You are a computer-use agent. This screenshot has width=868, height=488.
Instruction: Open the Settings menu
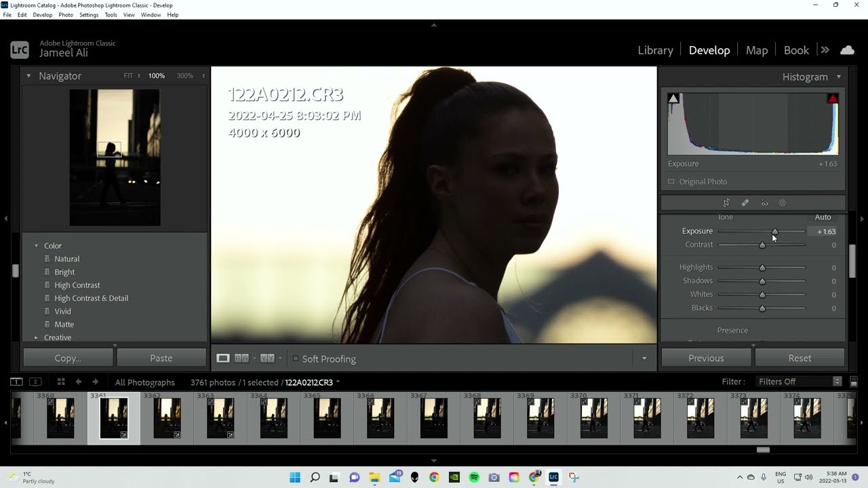89,15
